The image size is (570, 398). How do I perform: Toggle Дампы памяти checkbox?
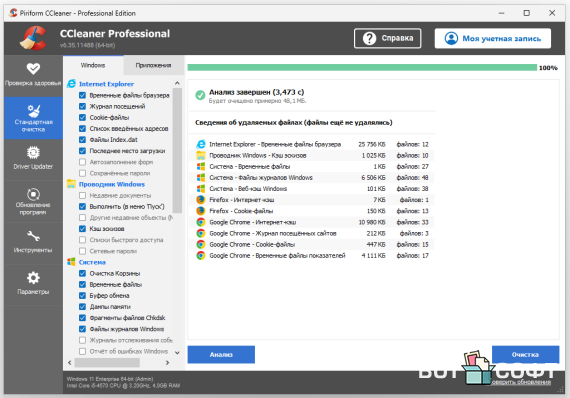pos(83,307)
